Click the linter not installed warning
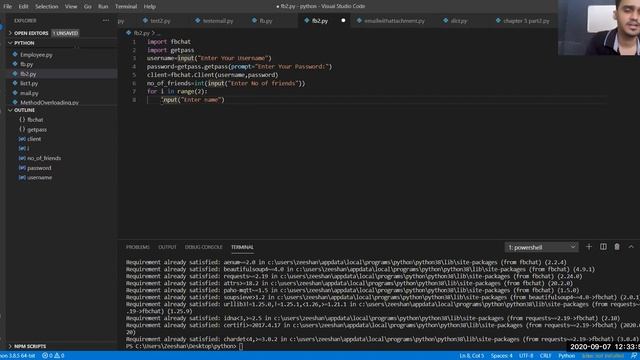This screenshot has height=360, width=640. click(x=602, y=356)
